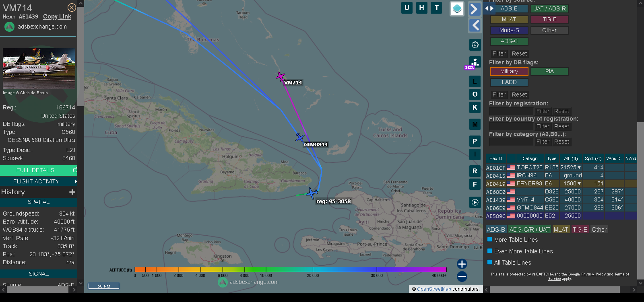Sort table by Spd. (kt) column

pyautogui.click(x=593, y=158)
